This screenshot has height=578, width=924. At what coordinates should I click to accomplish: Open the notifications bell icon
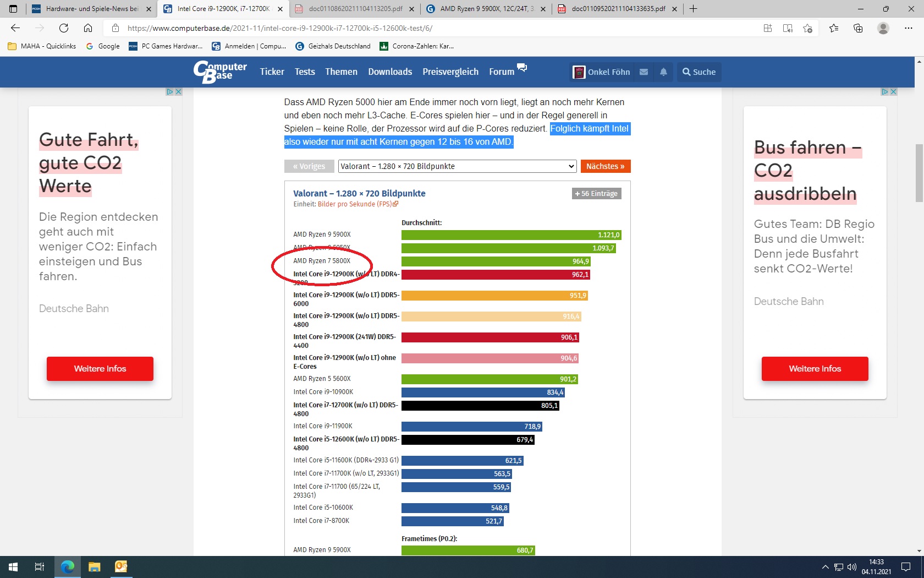(x=664, y=72)
